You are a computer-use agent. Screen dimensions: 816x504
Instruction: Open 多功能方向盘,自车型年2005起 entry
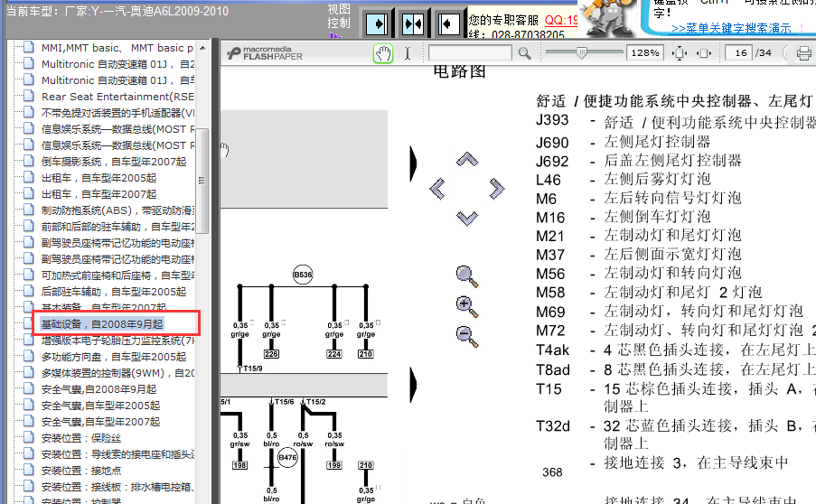point(114,356)
